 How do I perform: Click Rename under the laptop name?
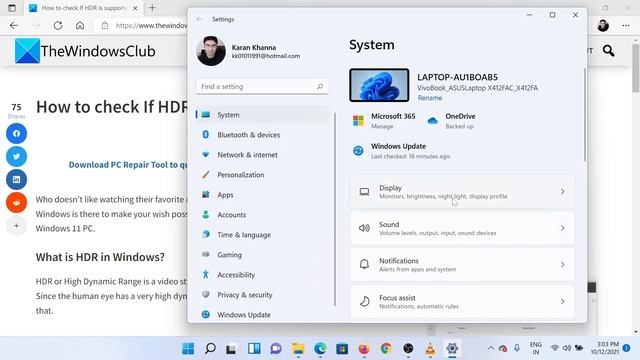tap(430, 98)
